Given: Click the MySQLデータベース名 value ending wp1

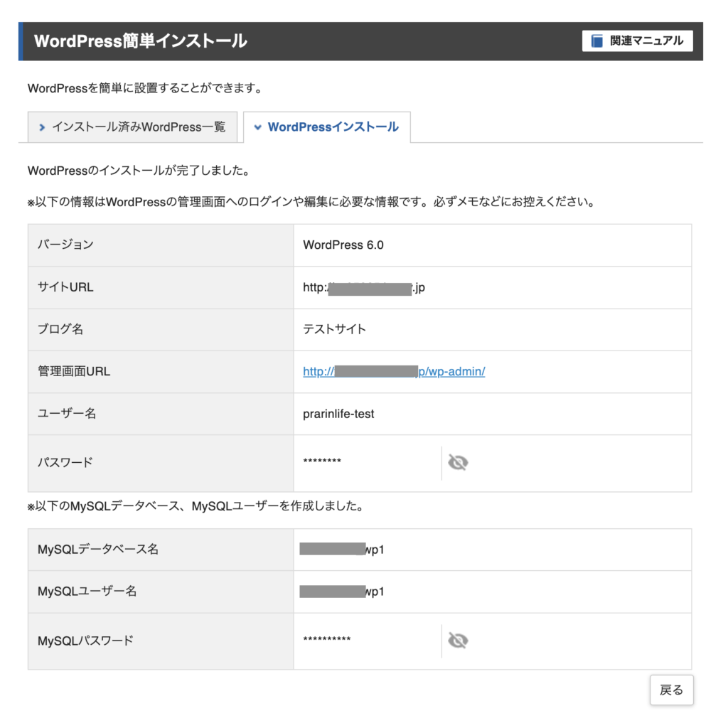Looking at the screenshot, I should click(342, 550).
